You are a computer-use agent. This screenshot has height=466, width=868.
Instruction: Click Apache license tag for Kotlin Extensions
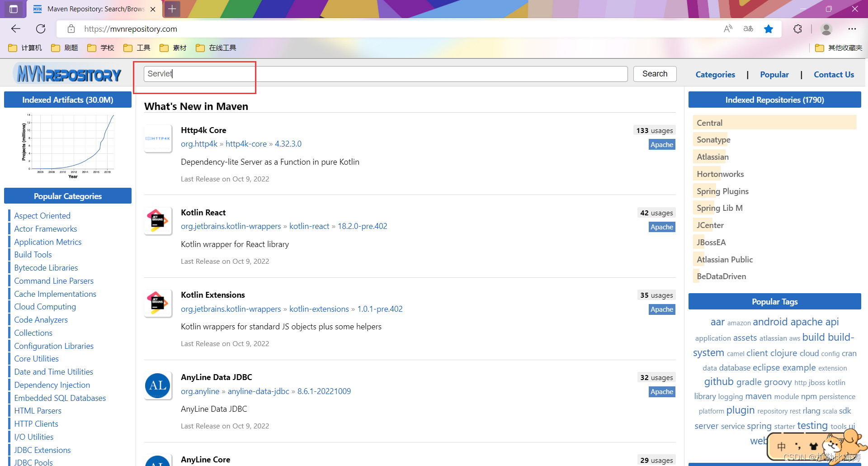coord(662,309)
